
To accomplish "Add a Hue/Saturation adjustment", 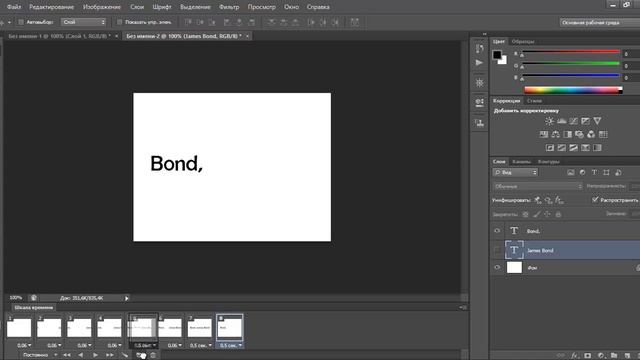I will 544,134.
